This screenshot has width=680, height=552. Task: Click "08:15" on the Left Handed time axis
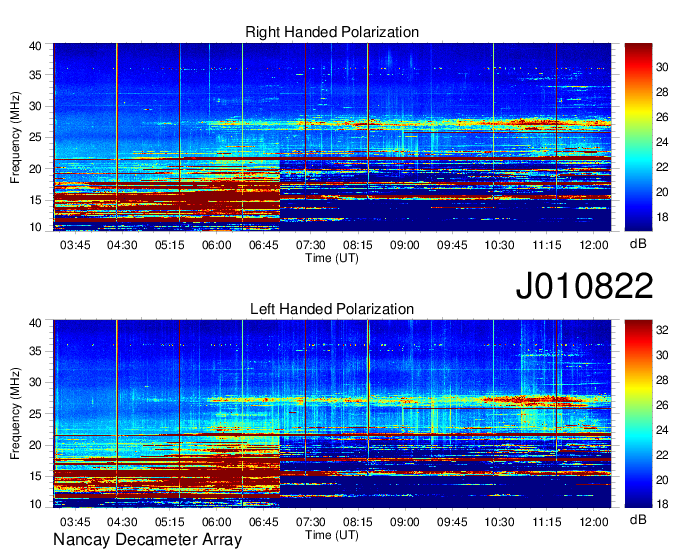[358, 522]
